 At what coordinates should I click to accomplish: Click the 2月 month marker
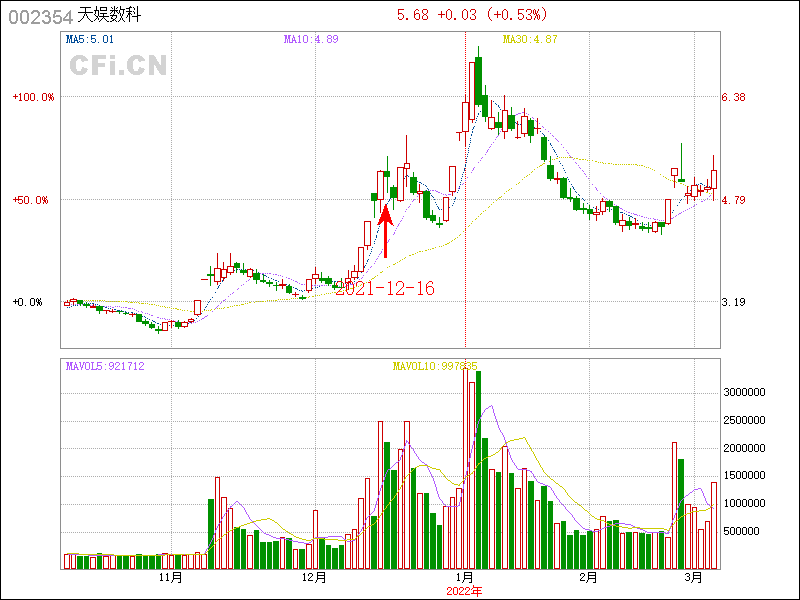589,577
